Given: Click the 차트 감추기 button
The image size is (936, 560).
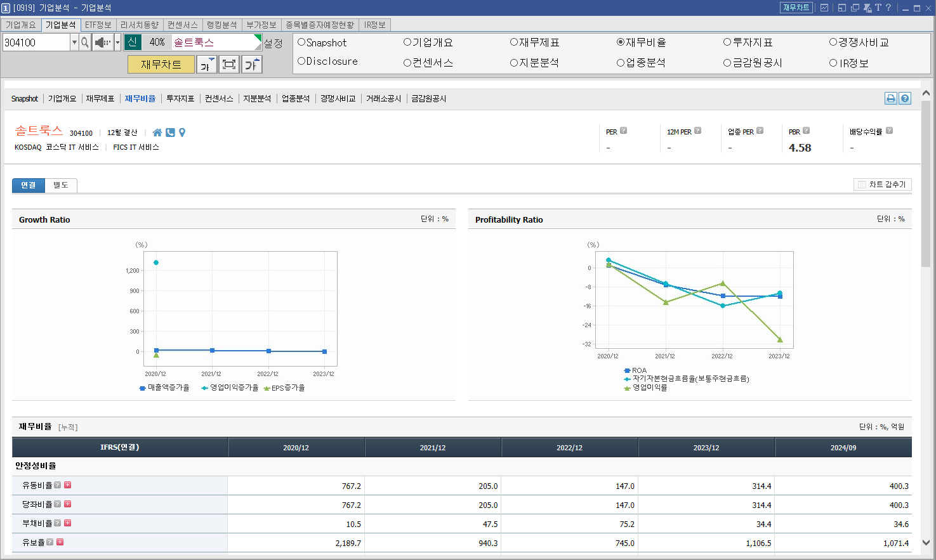Looking at the screenshot, I should pyautogui.click(x=883, y=185).
